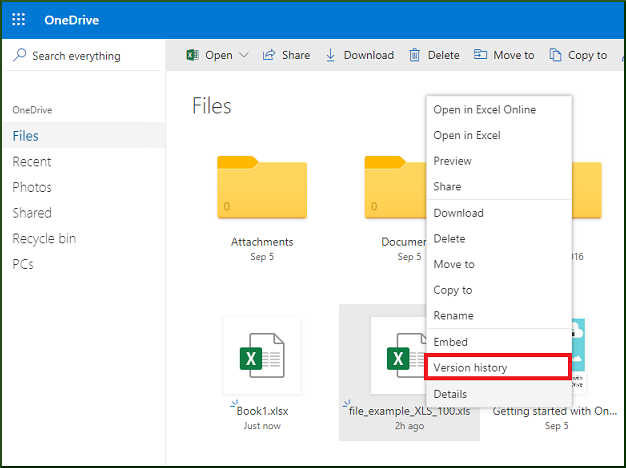Select Download in context menu
Viewport: 626px width, 468px height.
pyautogui.click(x=499, y=213)
